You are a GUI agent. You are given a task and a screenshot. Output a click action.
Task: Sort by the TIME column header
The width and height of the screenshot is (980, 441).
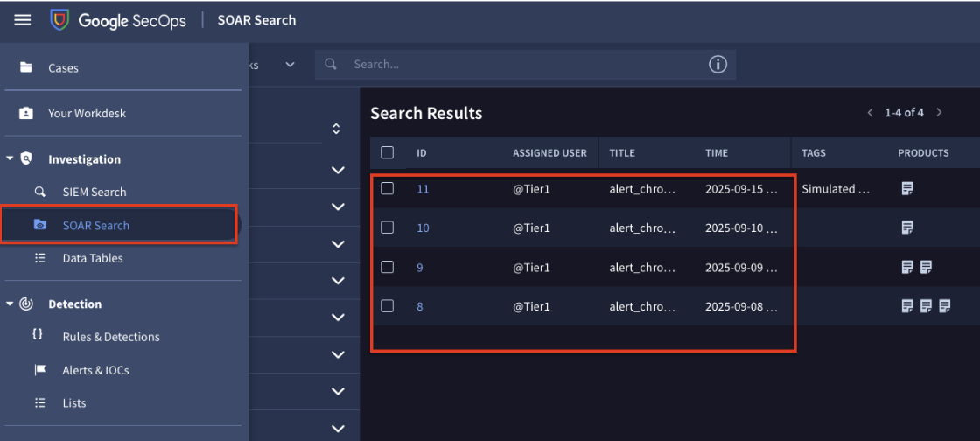click(717, 152)
